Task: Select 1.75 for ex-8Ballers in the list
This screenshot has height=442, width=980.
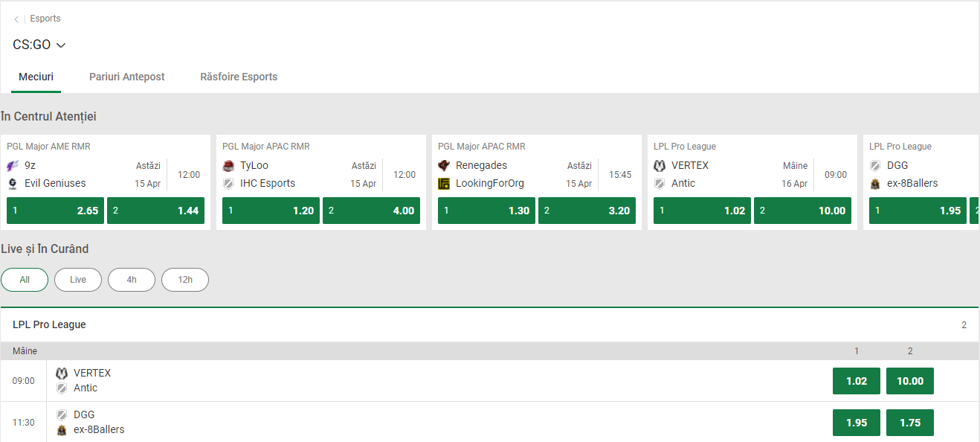Action: coord(910,423)
